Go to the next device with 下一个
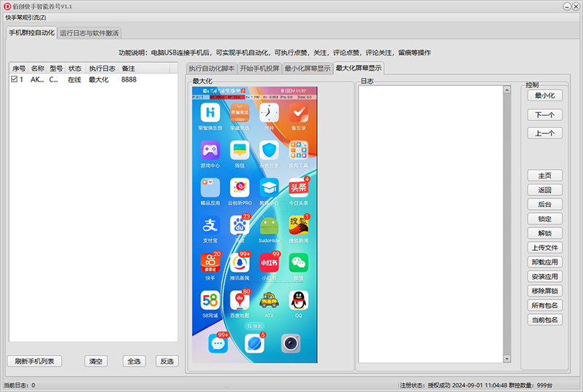583x392 pixels. pos(544,115)
